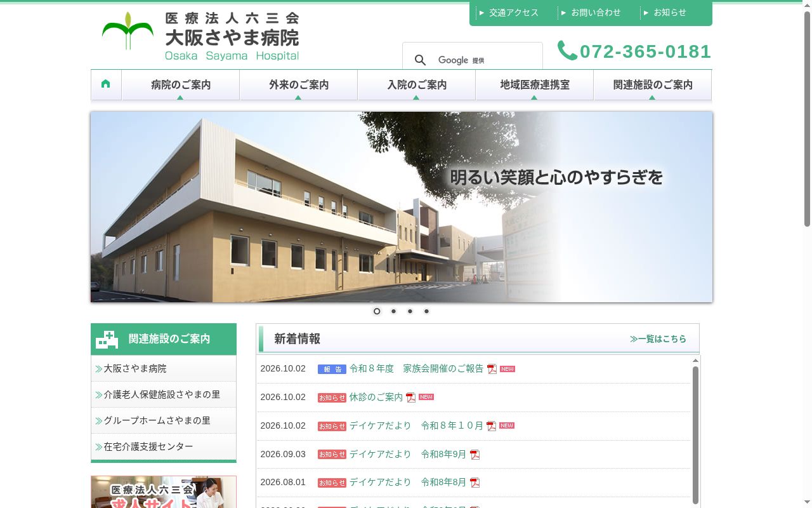This screenshot has width=812, height=508.
Task: Select third slideshow indicator dot
Action: tap(410, 311)
